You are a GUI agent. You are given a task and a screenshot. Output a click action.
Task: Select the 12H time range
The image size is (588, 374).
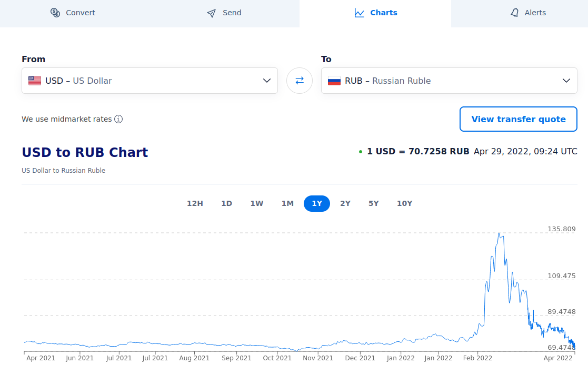tap(195, 203)
